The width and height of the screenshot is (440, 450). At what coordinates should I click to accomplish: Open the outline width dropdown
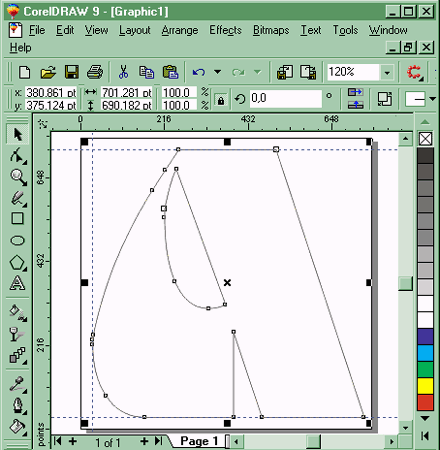(433, 99)
